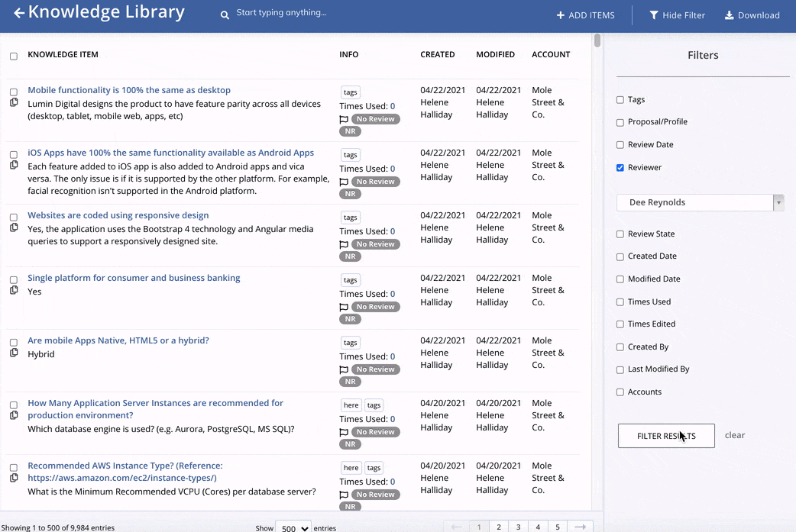The image size is (796, 532).
Task: Go to page 3 of results
Action: [518, 527]
